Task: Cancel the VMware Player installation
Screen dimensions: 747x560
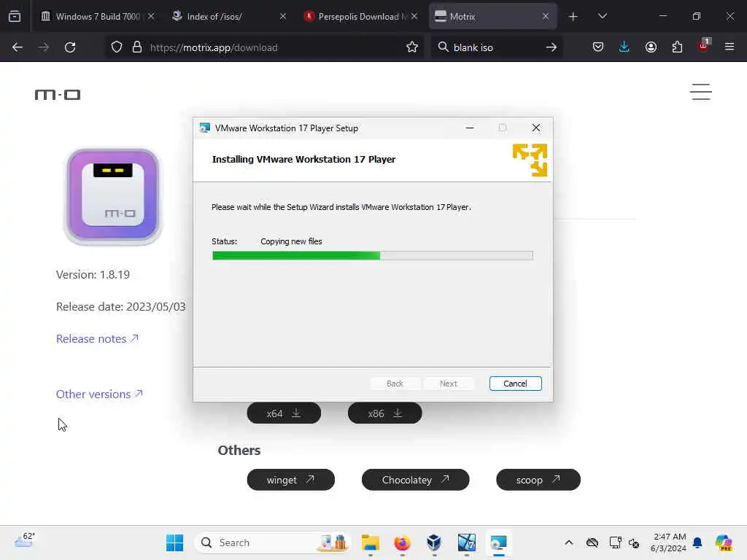Action: pyautogui.click(x=516, y=384)
